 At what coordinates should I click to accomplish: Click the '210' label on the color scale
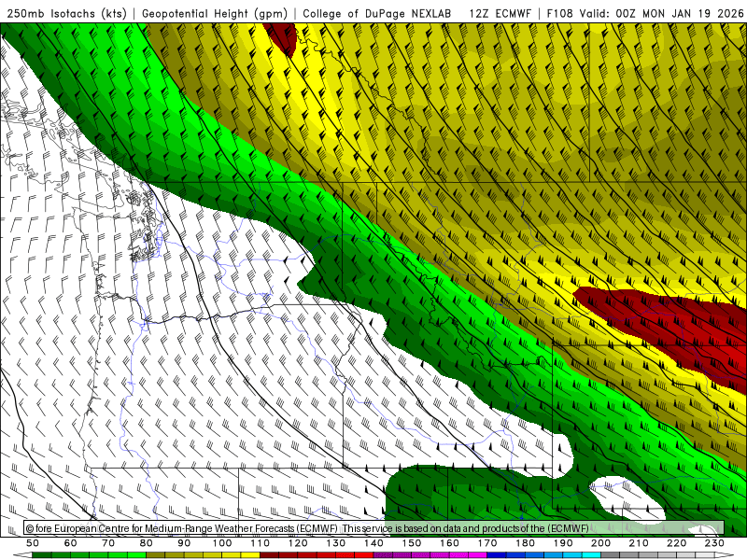pos(639,543)
